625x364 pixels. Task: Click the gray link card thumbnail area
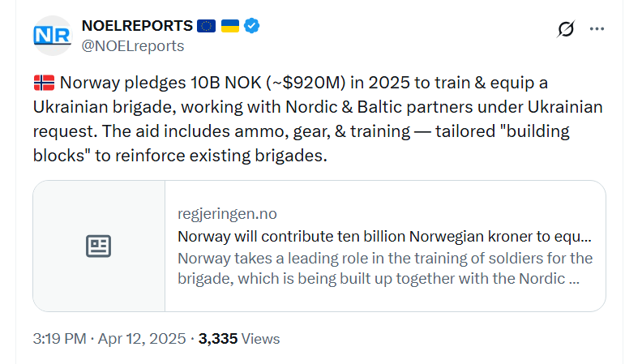(x=99, y=246)
